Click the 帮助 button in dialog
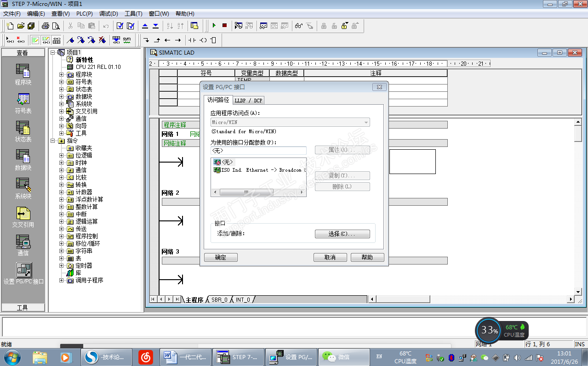The image size is (588, 366). [367, 257]
